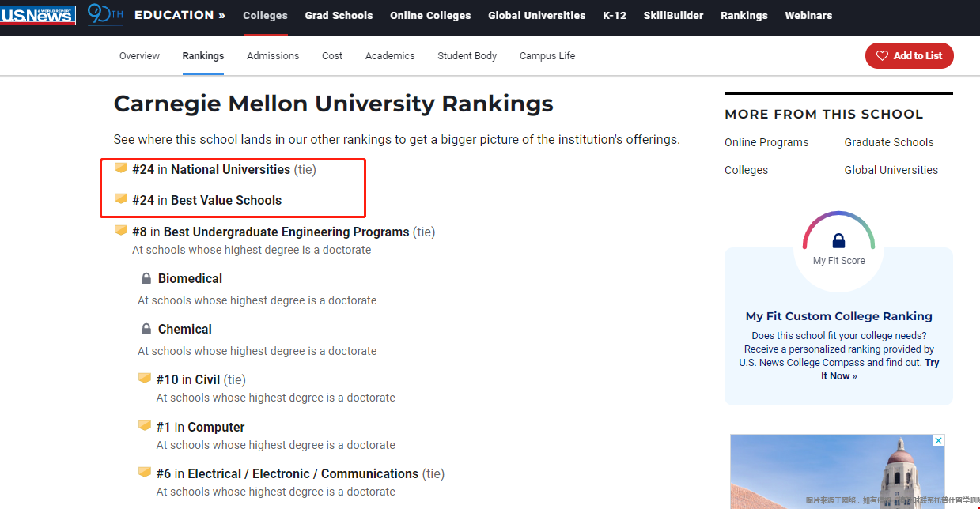Open Colleges under More From This School
The height and width of the screenshot is (509, 980).
[746, 170]
